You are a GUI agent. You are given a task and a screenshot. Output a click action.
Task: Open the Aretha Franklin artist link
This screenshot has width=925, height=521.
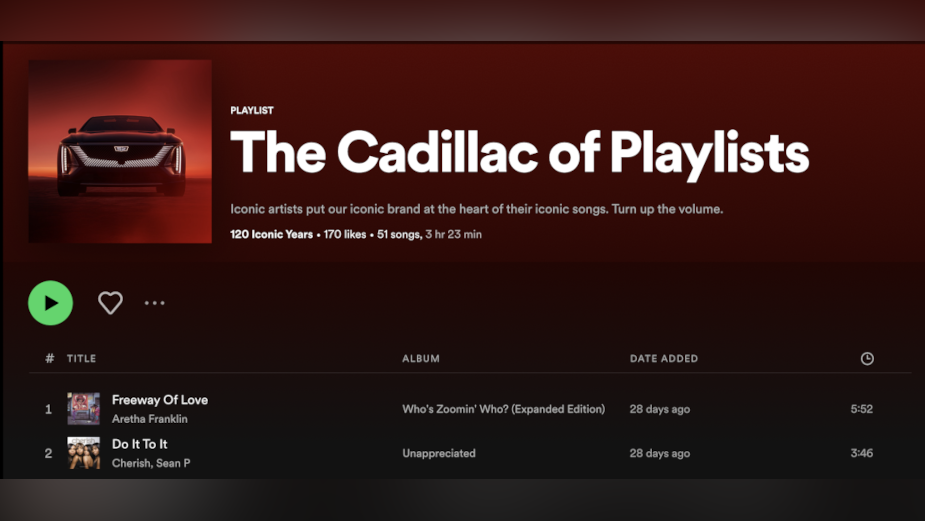click(149, 419)
